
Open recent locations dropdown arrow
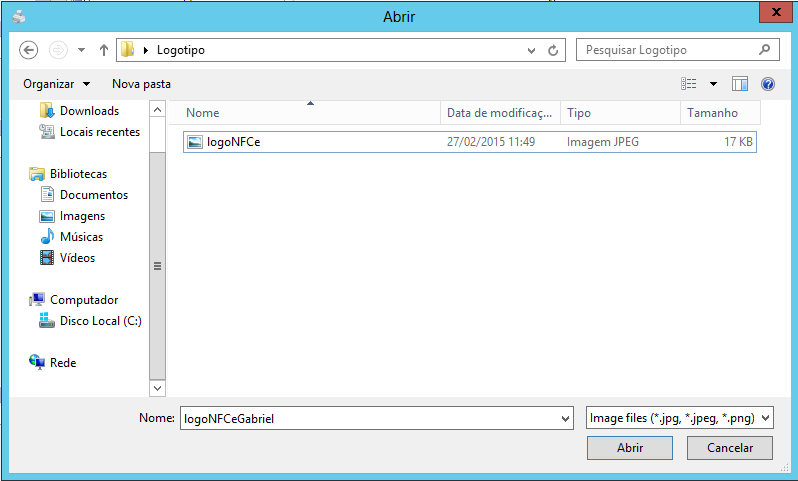point(81,50)
